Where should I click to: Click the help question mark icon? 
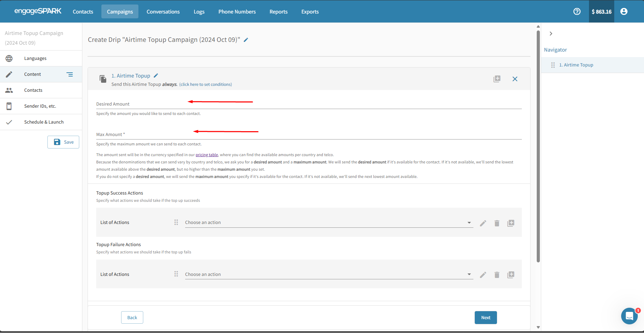coord(577,11)
